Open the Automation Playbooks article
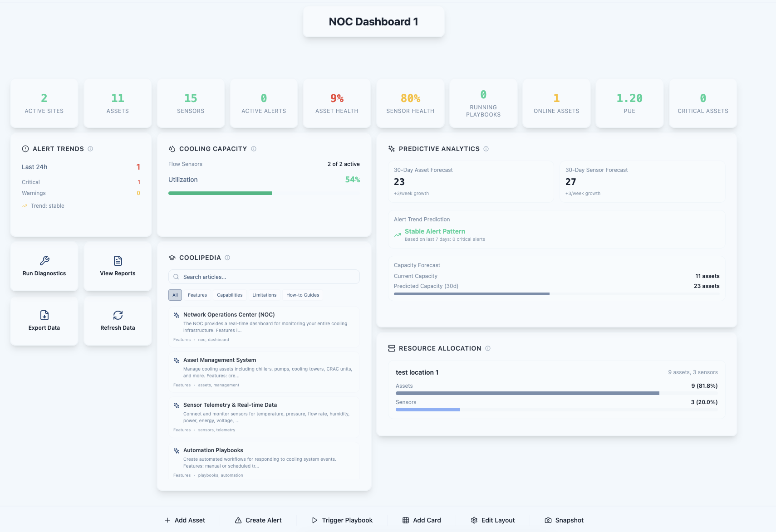The image size is (776, 532). pyautogui.click(x=264, y=462)
